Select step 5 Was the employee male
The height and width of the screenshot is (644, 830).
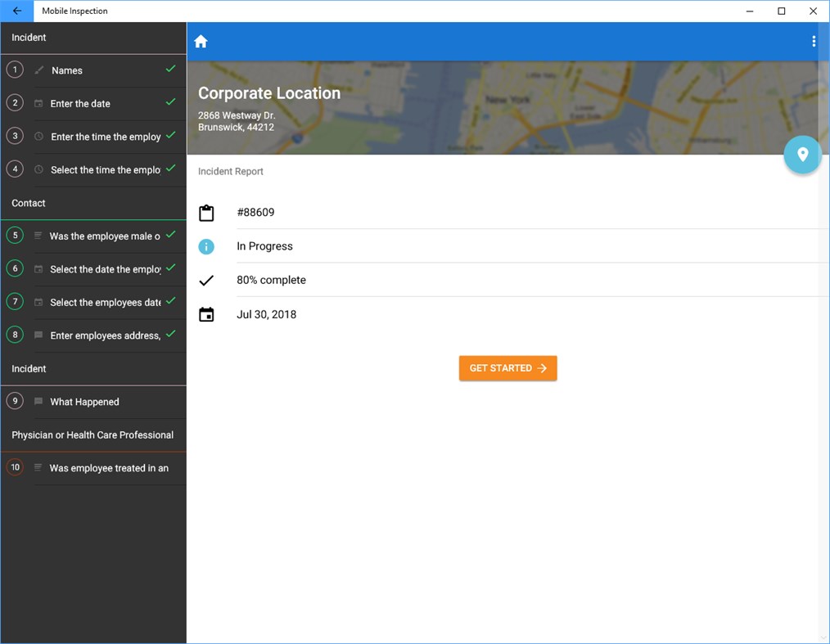click(x=92, y=236)
